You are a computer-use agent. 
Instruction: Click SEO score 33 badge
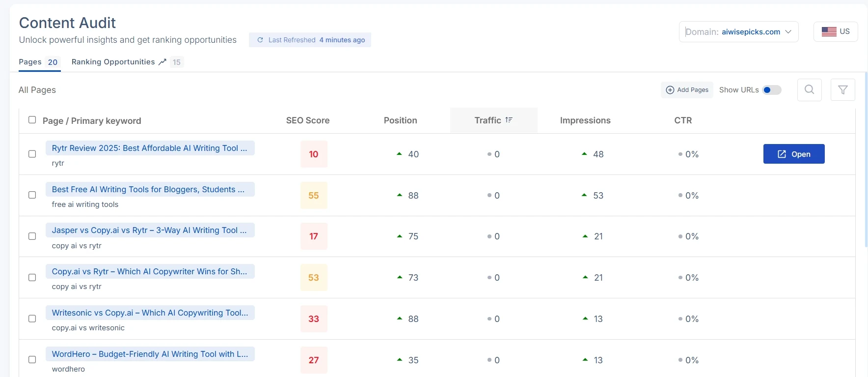314,319
